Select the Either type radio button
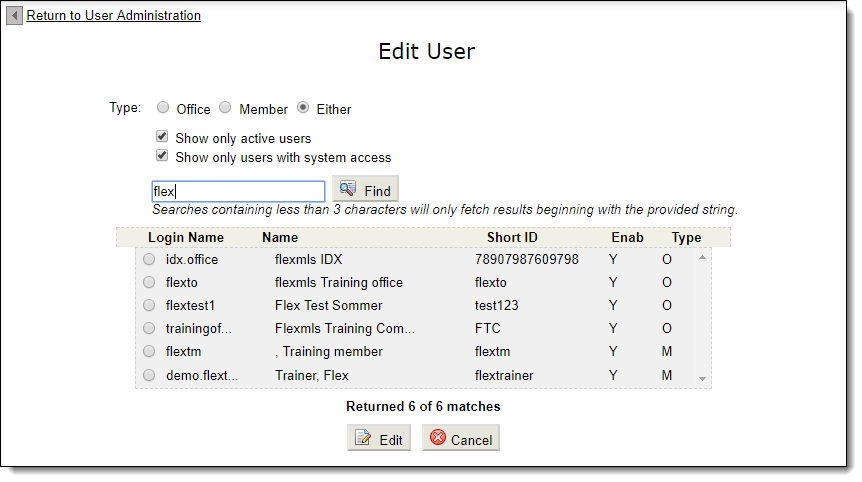 [x=303, y=107]
